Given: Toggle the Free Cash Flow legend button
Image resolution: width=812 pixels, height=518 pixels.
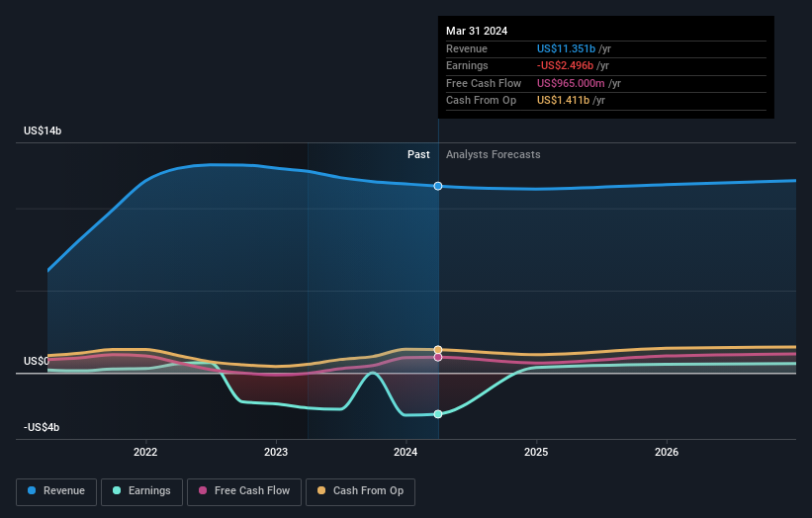Looking at the screenshot, I should point(244,491).
